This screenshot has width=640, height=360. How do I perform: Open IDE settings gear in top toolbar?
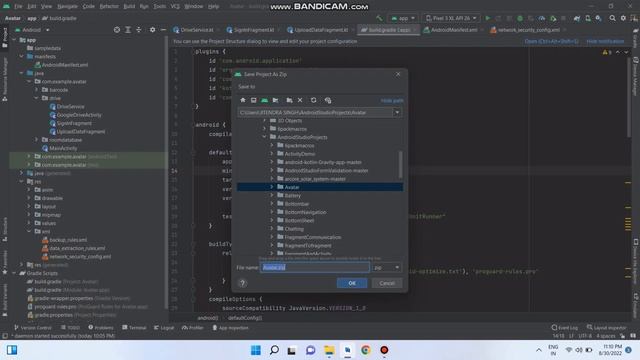(x=623, y=18)
